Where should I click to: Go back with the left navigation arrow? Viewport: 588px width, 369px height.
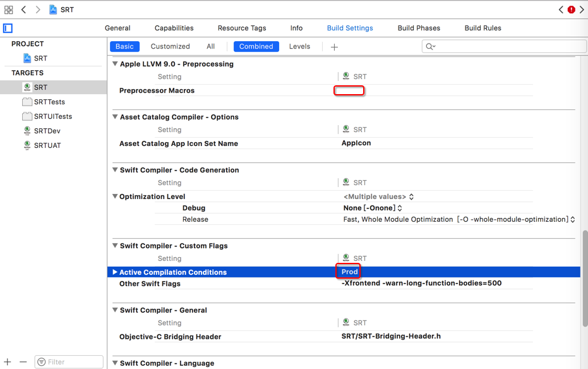[24, 9]
